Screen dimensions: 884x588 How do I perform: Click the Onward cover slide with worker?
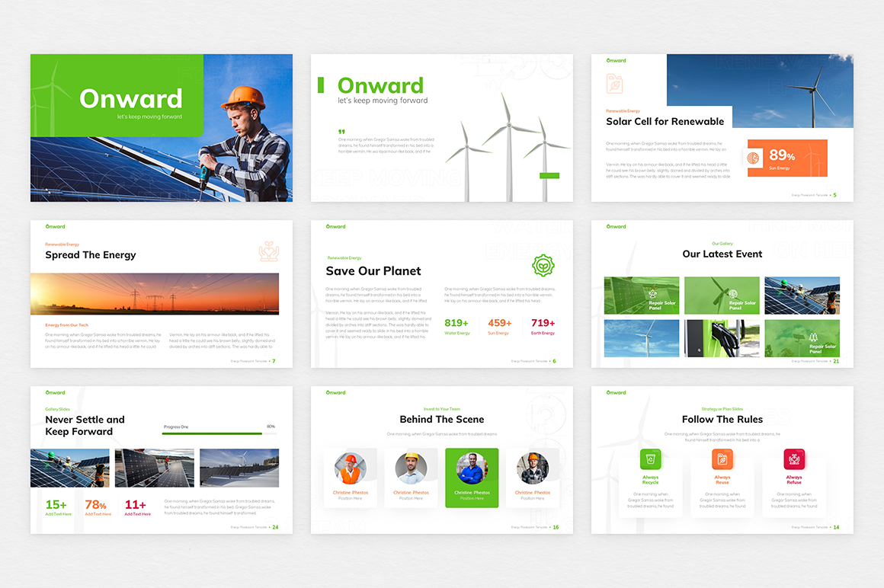click(x=162, y=128)
